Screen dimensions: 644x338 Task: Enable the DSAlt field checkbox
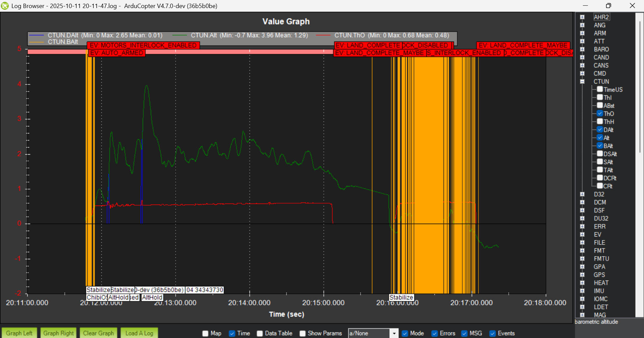point(600,154)
